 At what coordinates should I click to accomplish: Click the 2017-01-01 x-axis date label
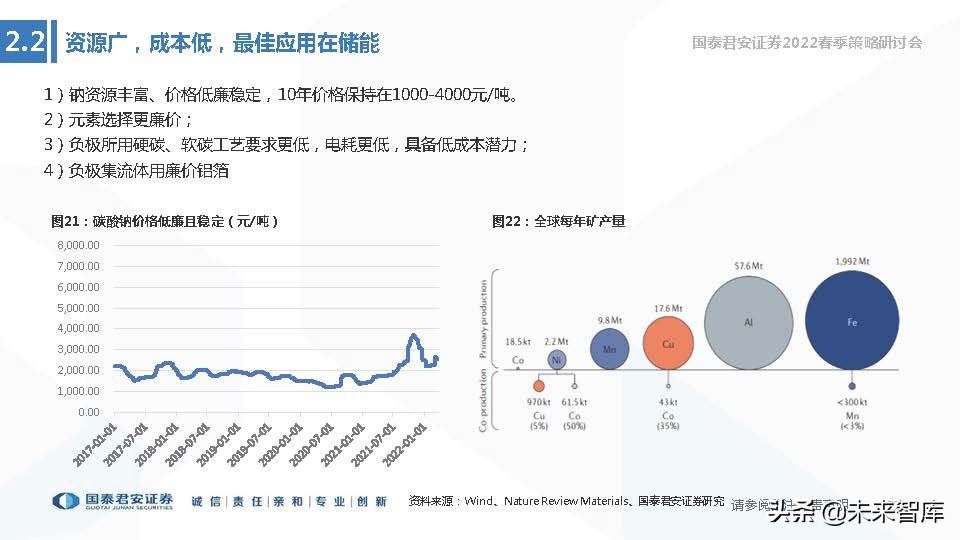[96, 444]
